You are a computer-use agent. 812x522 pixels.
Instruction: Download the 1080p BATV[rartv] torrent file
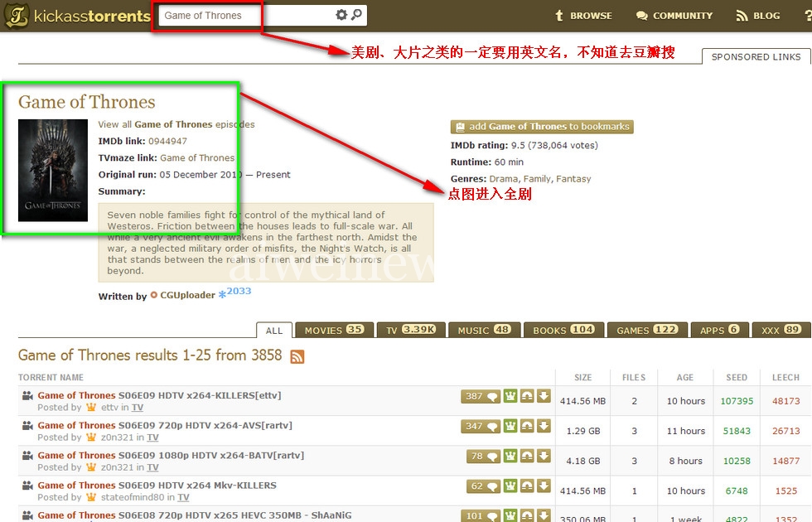[x=544, y=457]
